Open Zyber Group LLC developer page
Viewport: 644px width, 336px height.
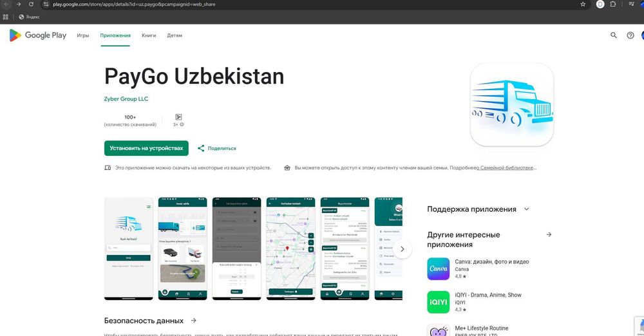pos(126,98)
